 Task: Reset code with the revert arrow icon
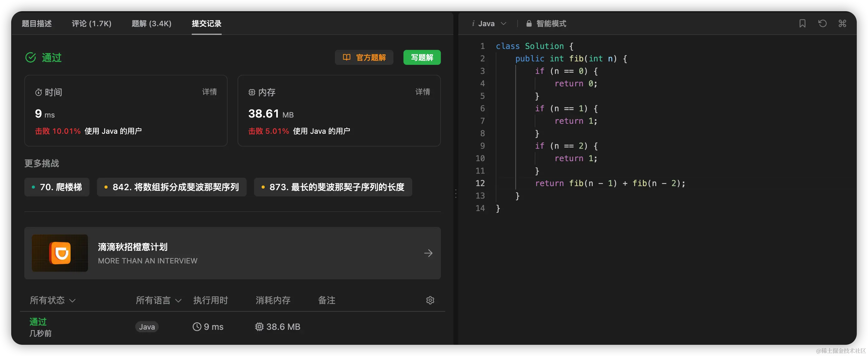click(822, 24)
